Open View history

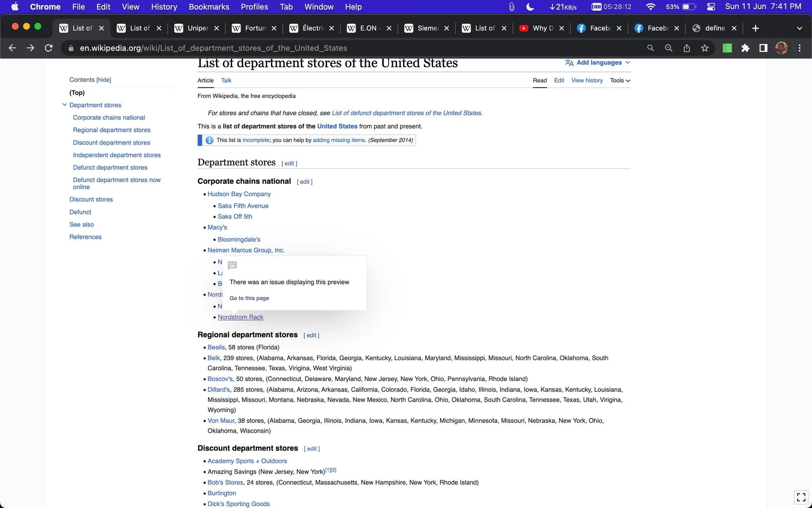[587, 81]
